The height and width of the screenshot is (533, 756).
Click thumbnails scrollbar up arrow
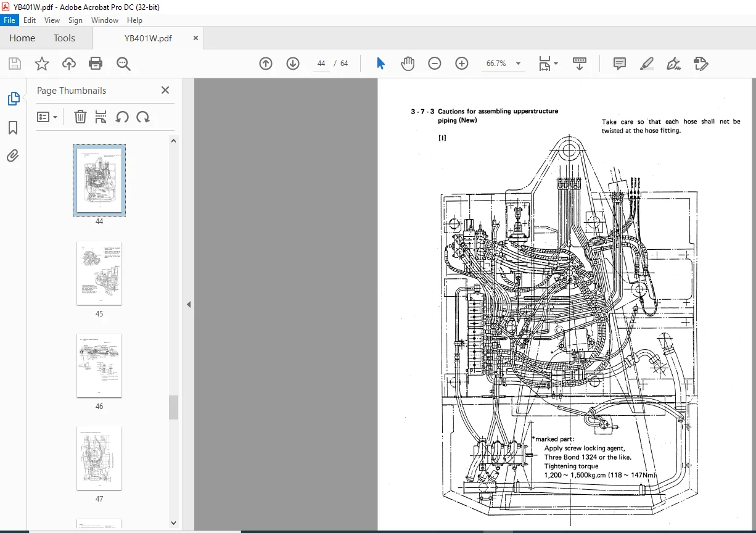(x=173, y=141)
